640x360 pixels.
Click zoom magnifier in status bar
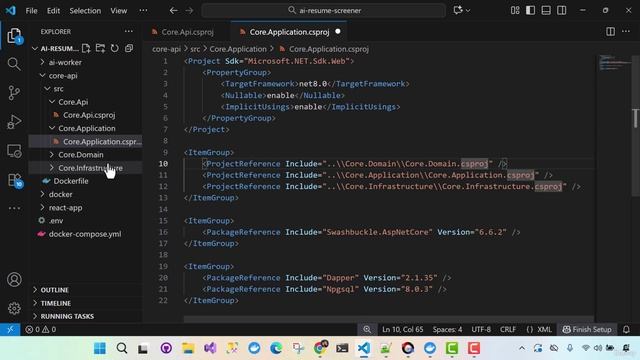[367, 329]
